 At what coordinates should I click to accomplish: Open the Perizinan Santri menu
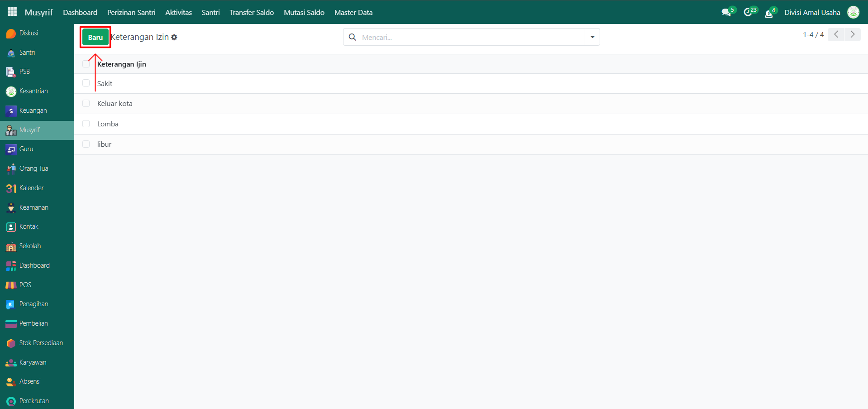coord(131,12)
